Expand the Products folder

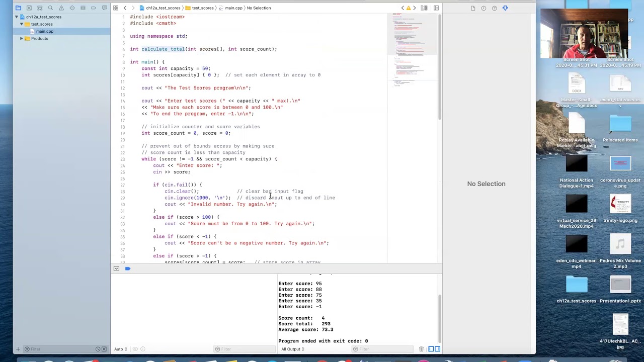point(22,39)
